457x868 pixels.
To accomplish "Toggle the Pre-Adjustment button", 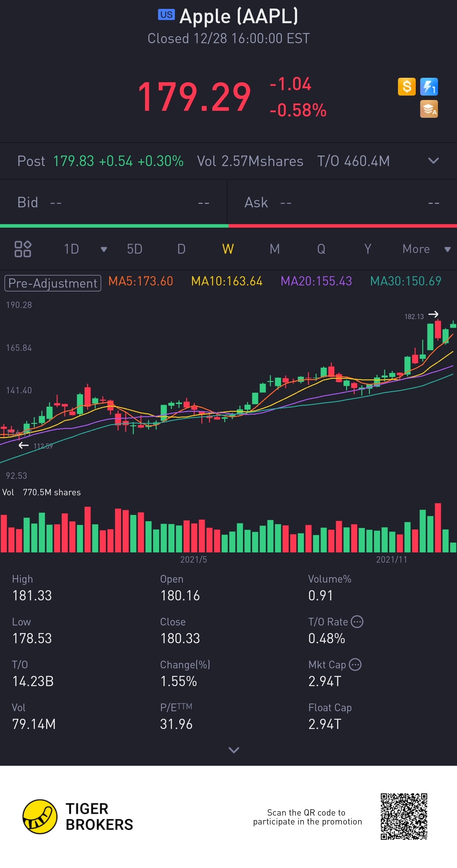I will tap(53, 283).
